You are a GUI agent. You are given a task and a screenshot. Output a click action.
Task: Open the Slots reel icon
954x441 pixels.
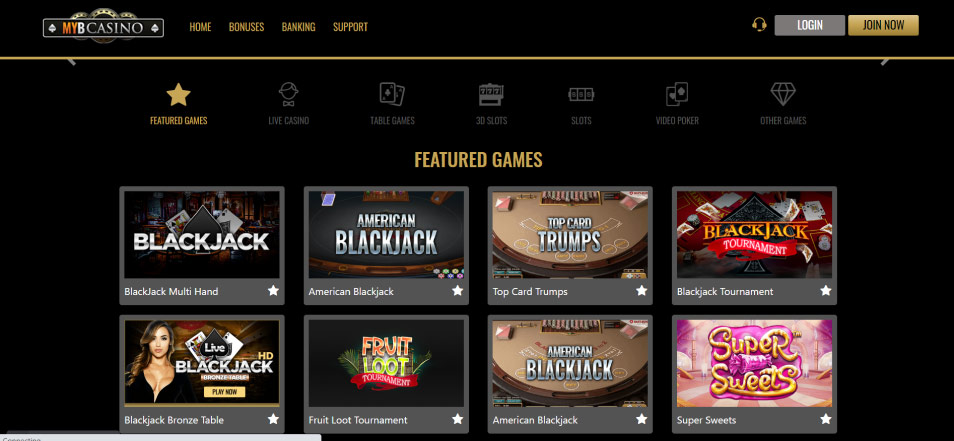point(581,95)
